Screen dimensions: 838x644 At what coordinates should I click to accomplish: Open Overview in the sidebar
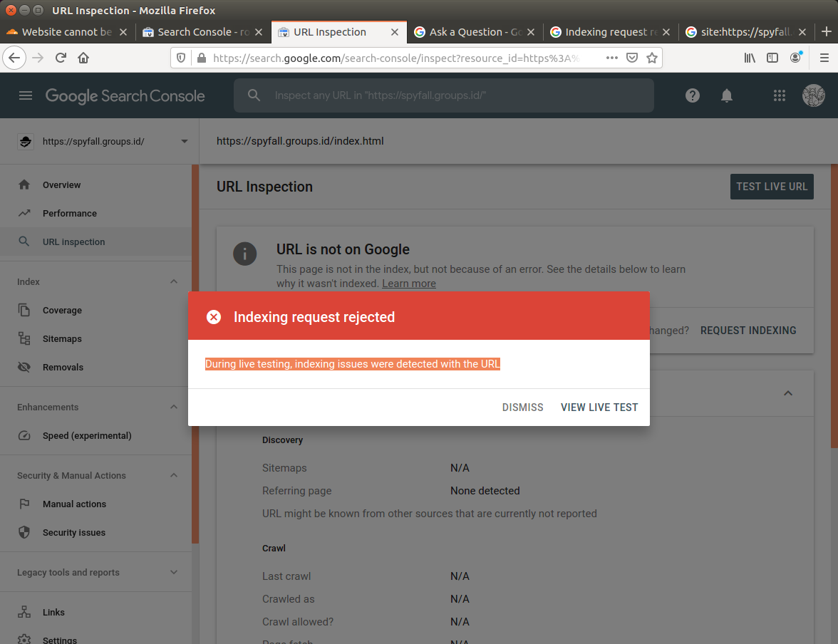pyautogui.click(x=95, y=185)
